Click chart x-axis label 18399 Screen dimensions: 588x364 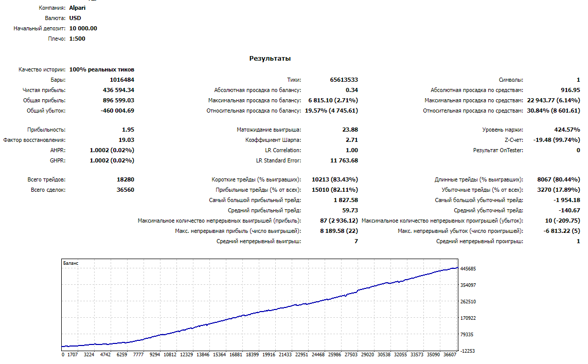(x=253, y=355)
